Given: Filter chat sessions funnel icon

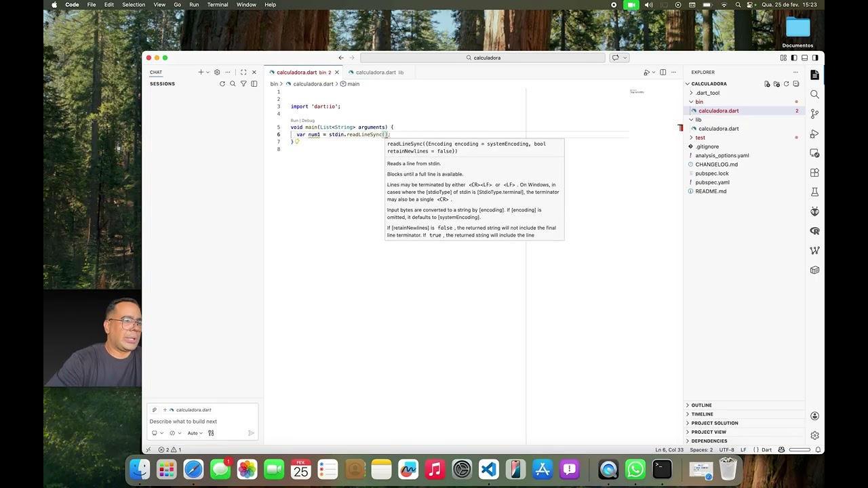Looking at the screenshot, I should pyautogui.click(x=243, y=84).
